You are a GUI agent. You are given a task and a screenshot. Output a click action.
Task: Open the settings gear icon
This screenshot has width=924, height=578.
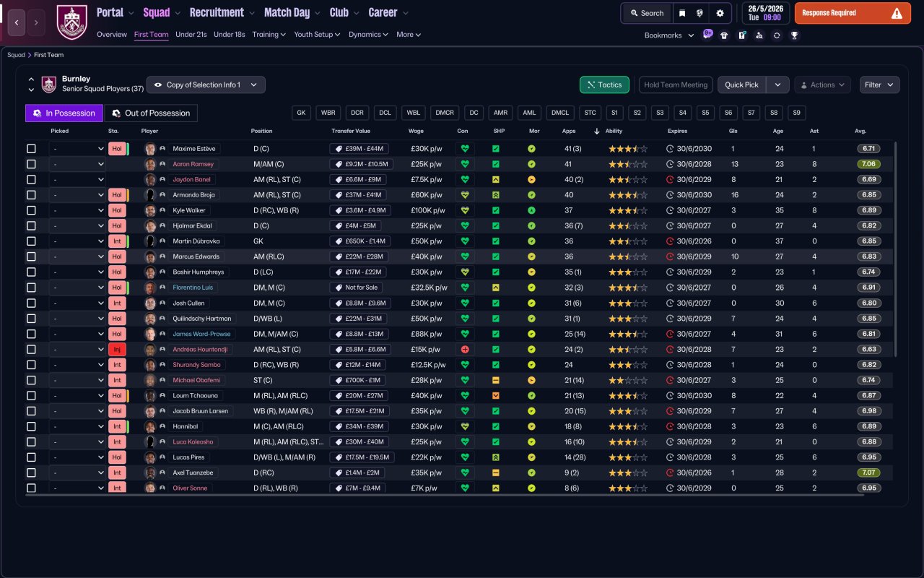720,13
